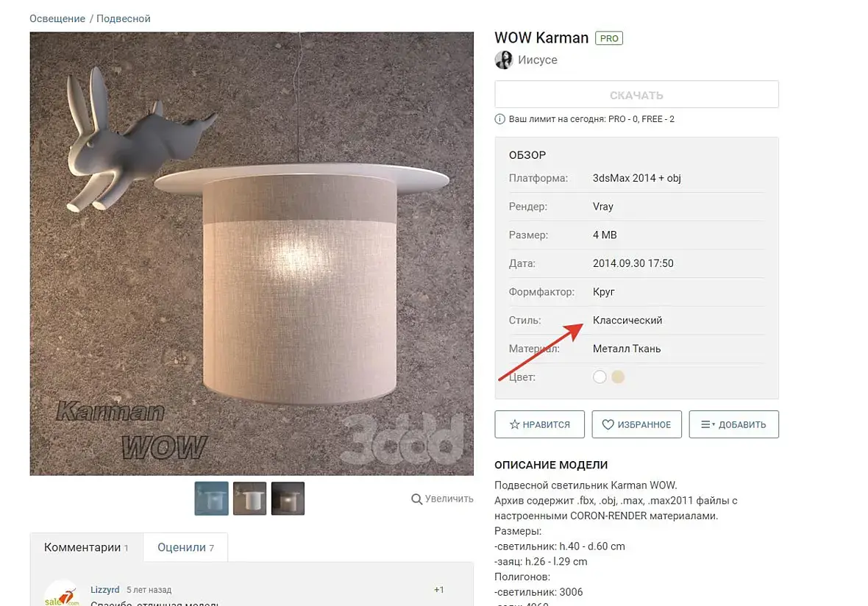This screenshot has height=606, width=868.
Task: Select the first blue preview thumbnail
Action: pyautogui.click(x=211, y=498)
